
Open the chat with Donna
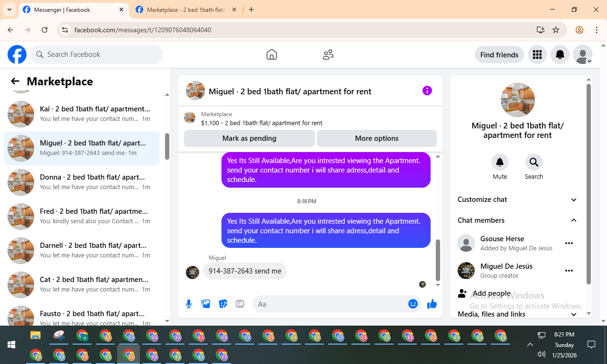click(82, 182)
